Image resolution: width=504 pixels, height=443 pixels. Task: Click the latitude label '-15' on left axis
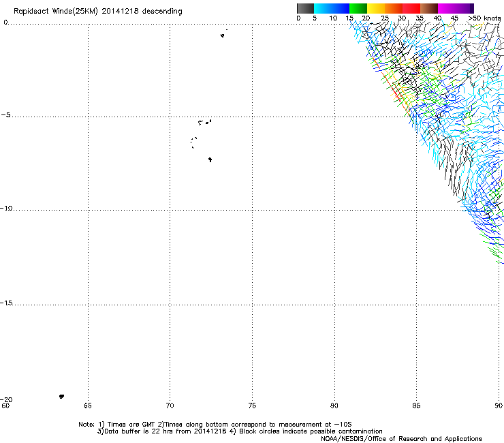(6, 303)
